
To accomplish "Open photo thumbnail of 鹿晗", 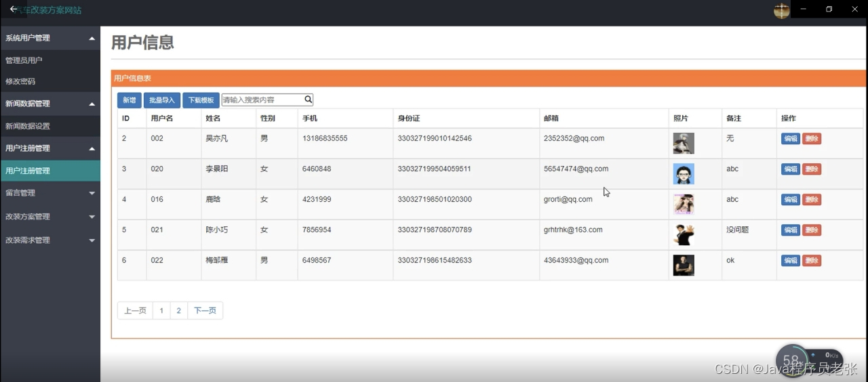I will tap(684, 205).
